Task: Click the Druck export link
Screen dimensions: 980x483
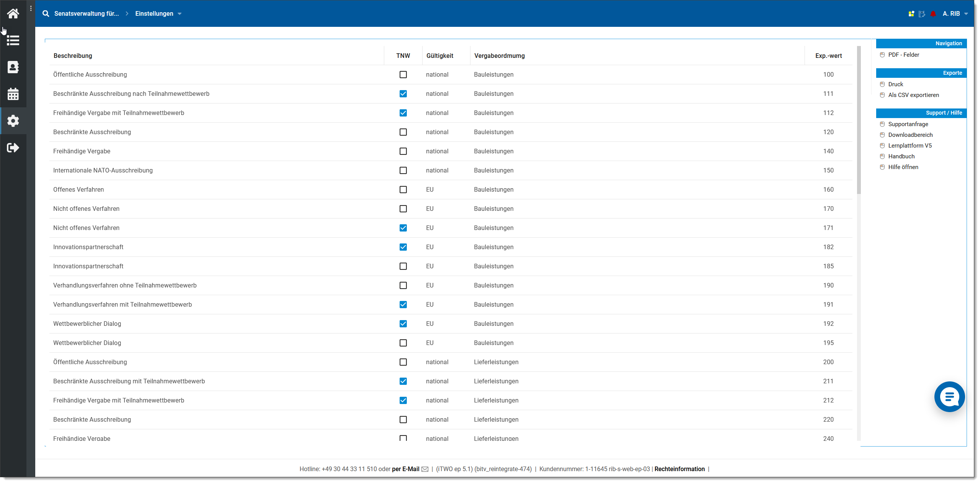Action: pos(895,84)
